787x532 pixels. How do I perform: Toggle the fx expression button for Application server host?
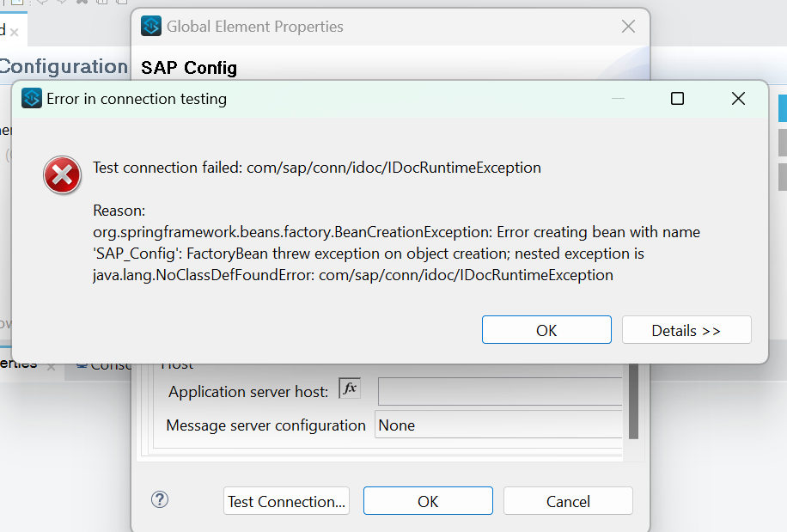pyautogui.click(x=350, y=389)
